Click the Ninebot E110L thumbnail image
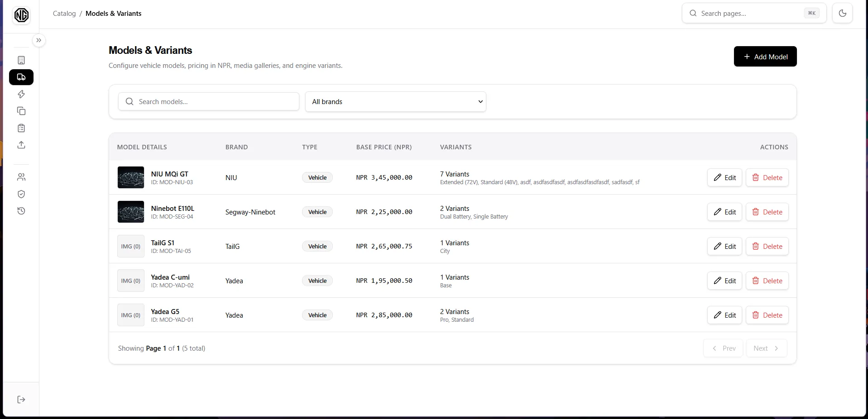This screenshot has width=868, height=419. tap(131, 212)
